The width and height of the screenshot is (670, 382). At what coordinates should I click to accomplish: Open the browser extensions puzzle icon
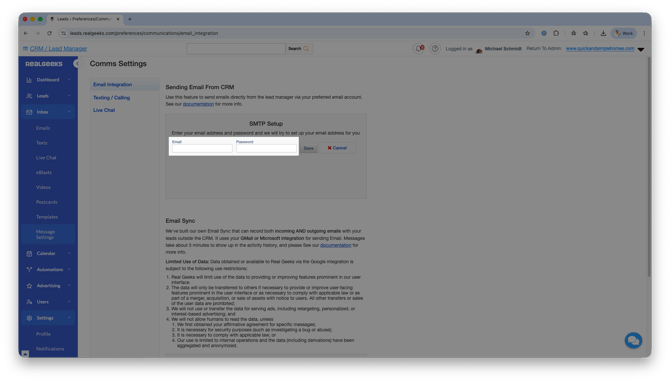(556, 33)
